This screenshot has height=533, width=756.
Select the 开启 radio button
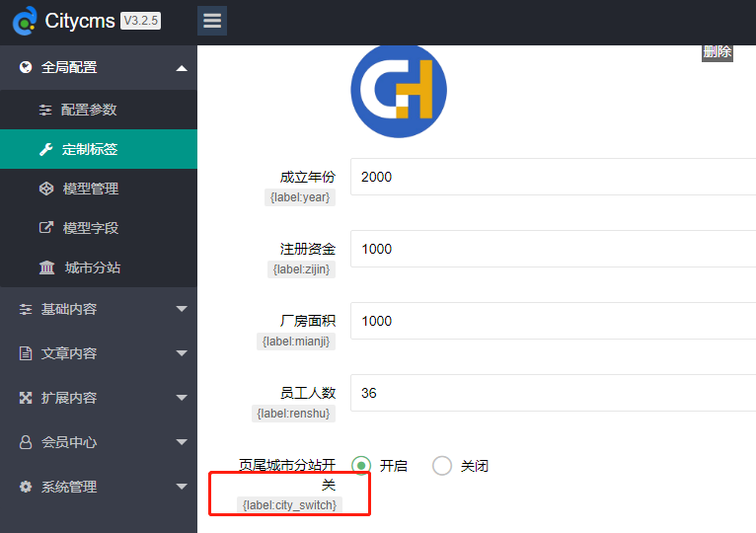(x=361, y=466)
